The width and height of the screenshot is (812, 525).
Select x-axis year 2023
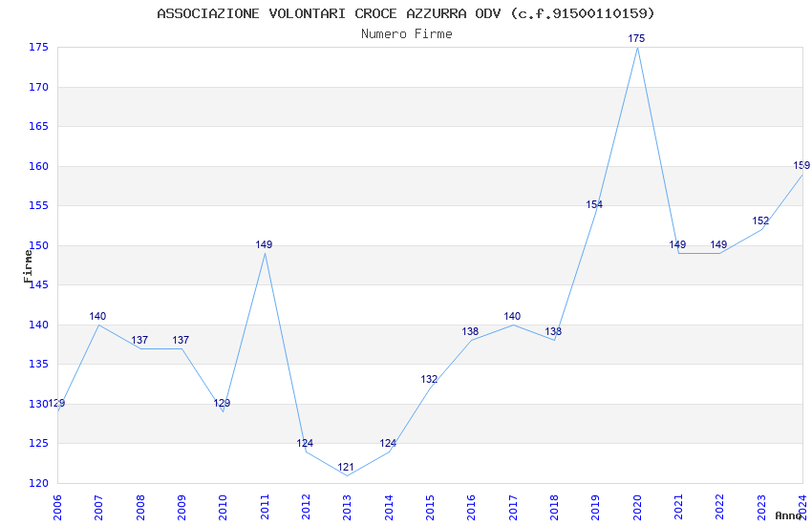click(x=761, y=507)
